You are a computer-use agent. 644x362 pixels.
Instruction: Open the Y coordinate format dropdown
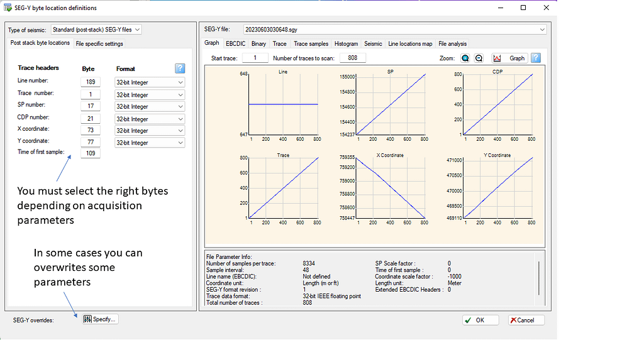(150, 143)
